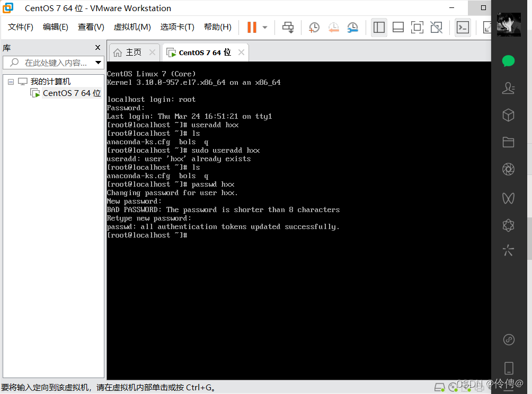This screenshot has height=394, width=532.
Task: Open the sparkle search icon in the sidebar
Action: coord(508,250)
